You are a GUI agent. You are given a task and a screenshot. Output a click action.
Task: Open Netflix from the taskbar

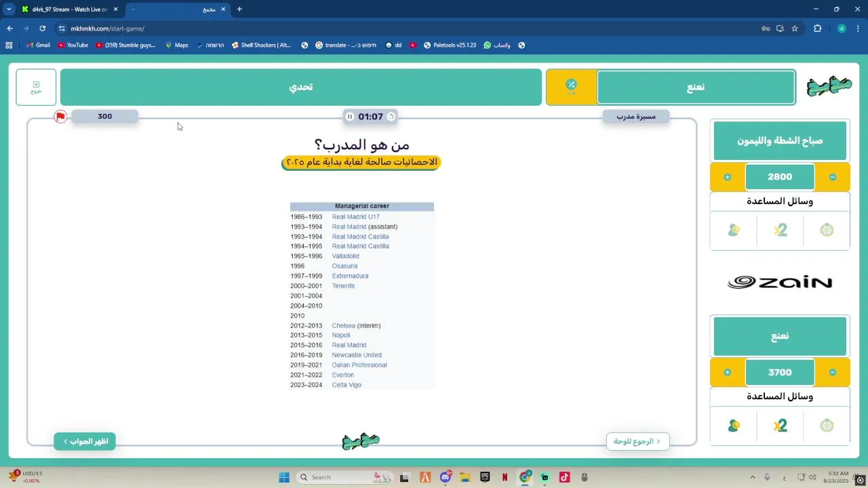coord(505,477)
